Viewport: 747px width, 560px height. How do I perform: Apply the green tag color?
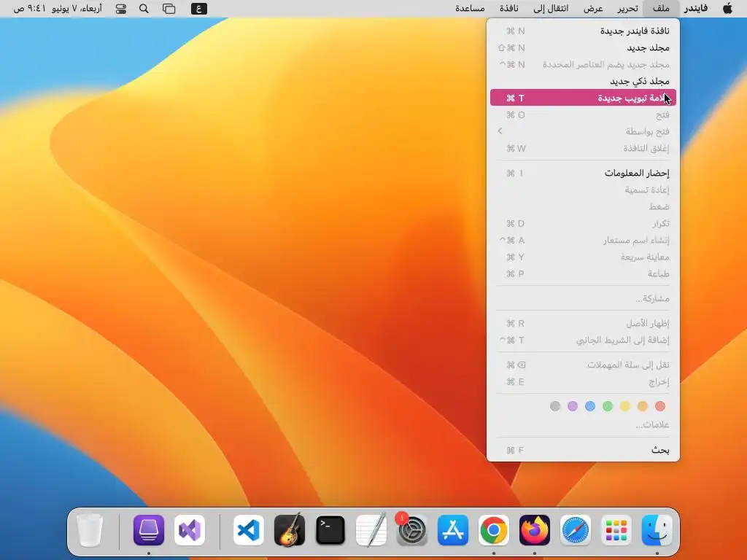pos(608,406)
